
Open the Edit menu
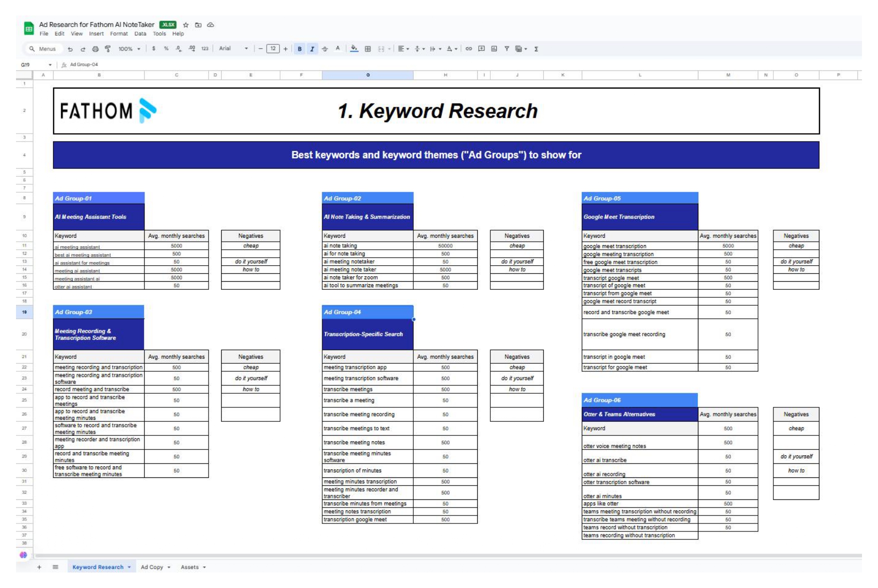(x=60, y=34)
